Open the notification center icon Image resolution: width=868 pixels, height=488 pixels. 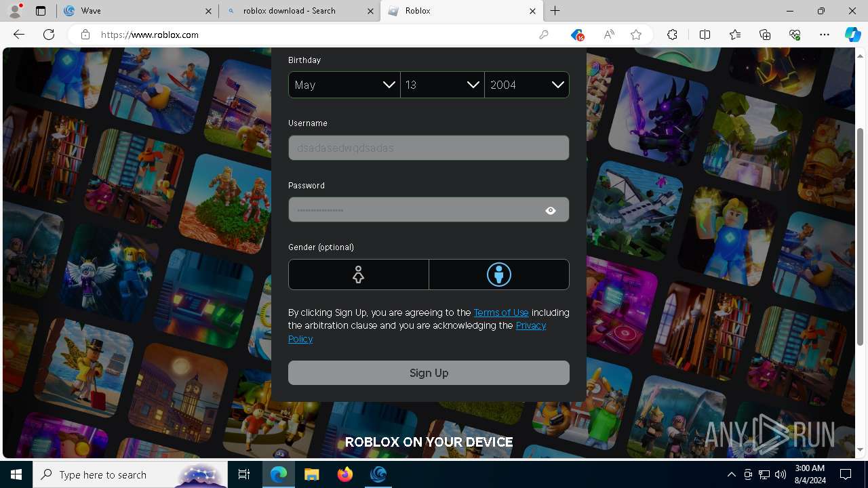846,474
